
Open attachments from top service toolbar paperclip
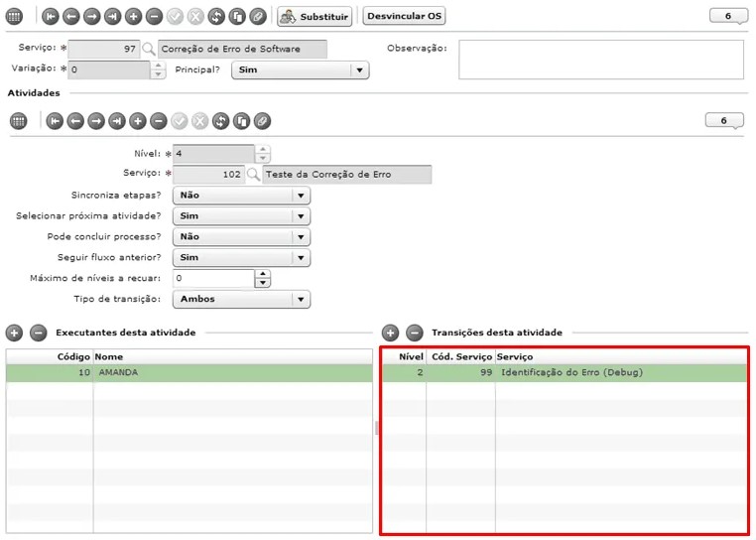coord(258,17)
